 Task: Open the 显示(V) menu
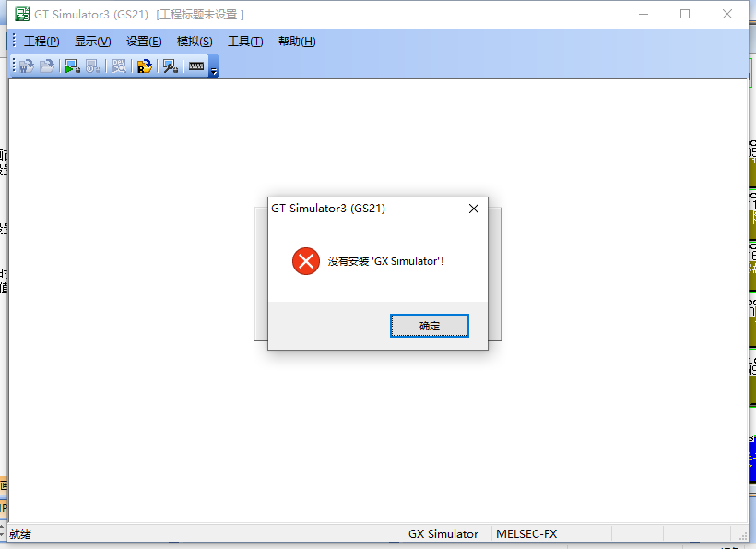pos(92,42)
